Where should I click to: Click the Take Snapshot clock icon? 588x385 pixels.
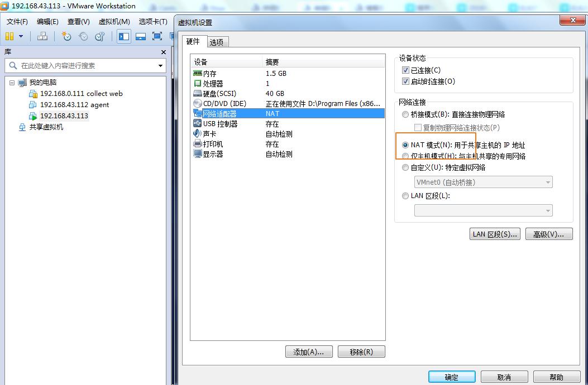pos(66,36)
